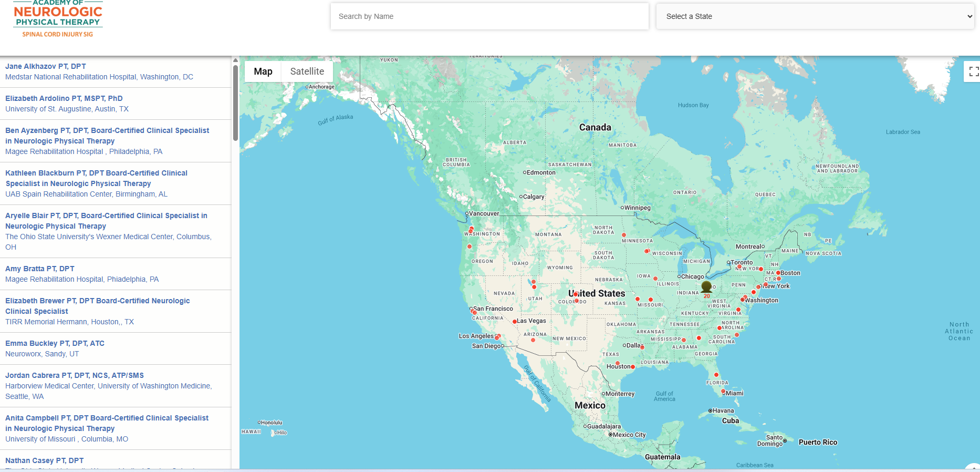Click the red marker near Las Vegas
This screenshot has width=980, height=472.
(515, 321)
